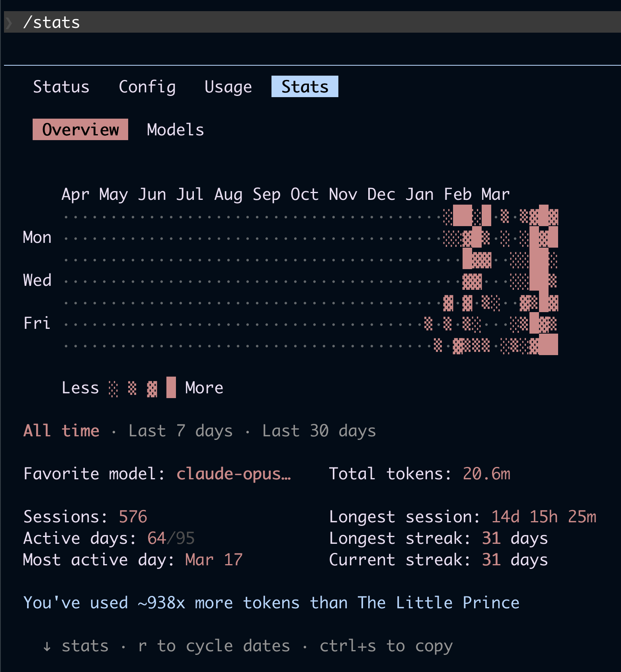Switch to the Models sub-tab

coord(176,130)
